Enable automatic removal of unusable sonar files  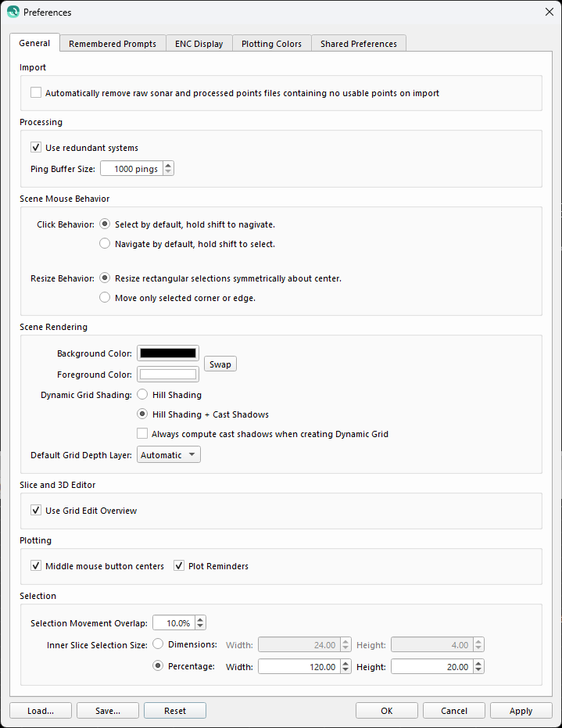tap(36, 93)
